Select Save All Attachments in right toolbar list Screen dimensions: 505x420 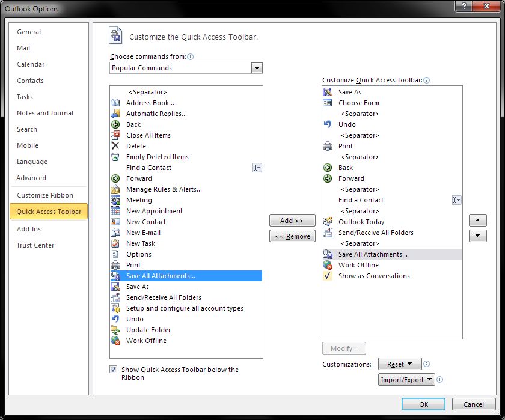coord(392,254)
